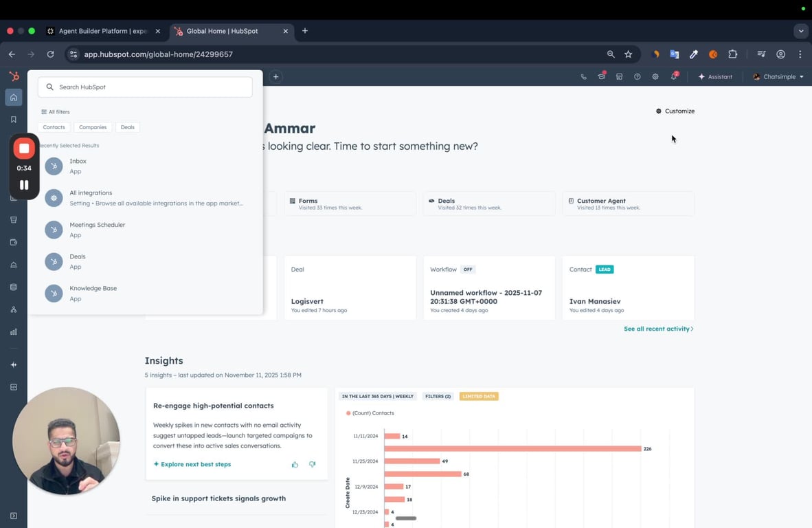This screenshot has width=812, height=528.
Task: Open the Help question mark icon
Action: [x=638, y=77]
